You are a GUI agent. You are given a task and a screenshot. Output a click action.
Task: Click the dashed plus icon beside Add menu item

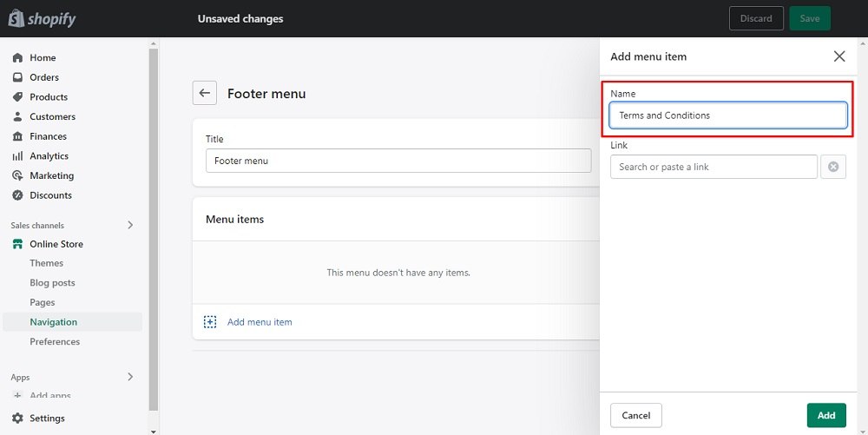pyautogui.click(x=210, y=322)
